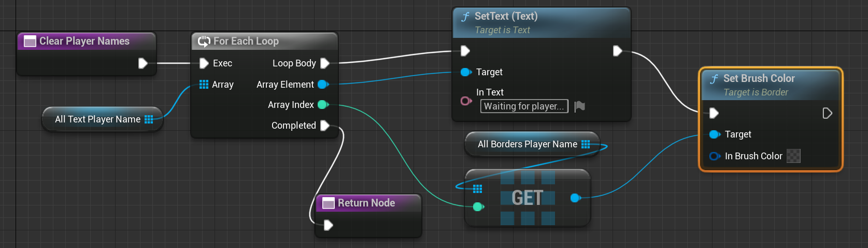Select All Borders Player Name variable node
The height and width of the screenshot is (248, 868).
(x=532, y=144)
